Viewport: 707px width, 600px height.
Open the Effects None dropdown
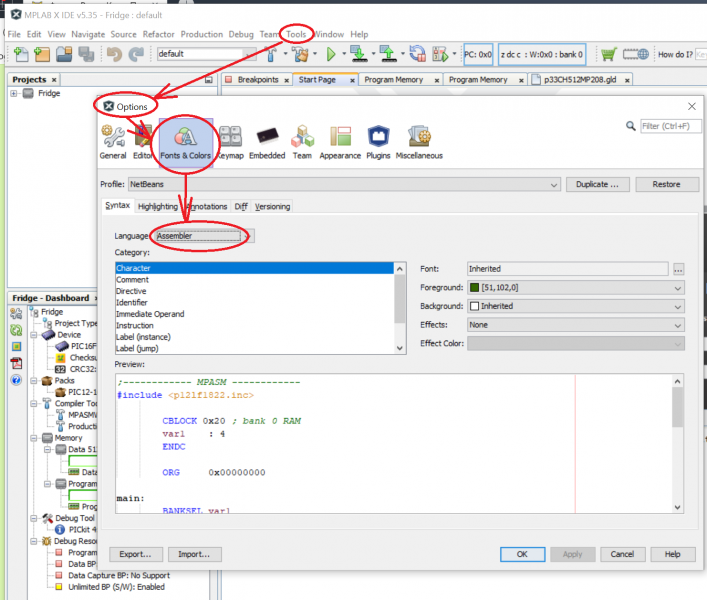[576, 325]
